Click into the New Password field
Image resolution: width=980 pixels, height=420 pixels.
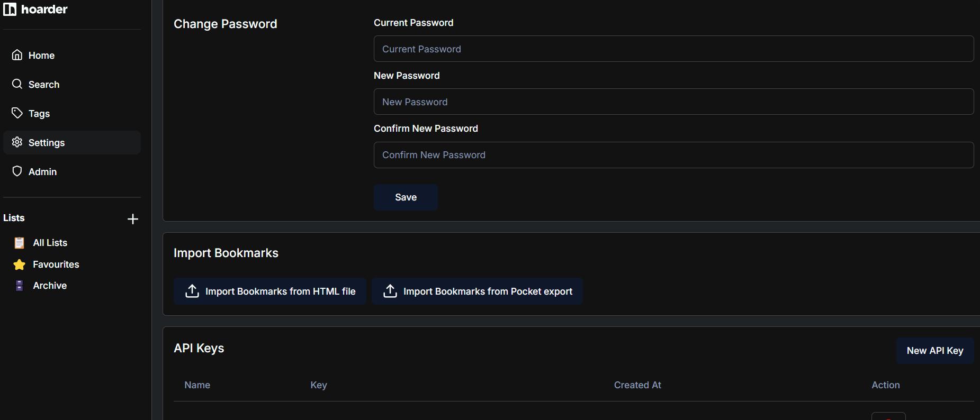673,102
